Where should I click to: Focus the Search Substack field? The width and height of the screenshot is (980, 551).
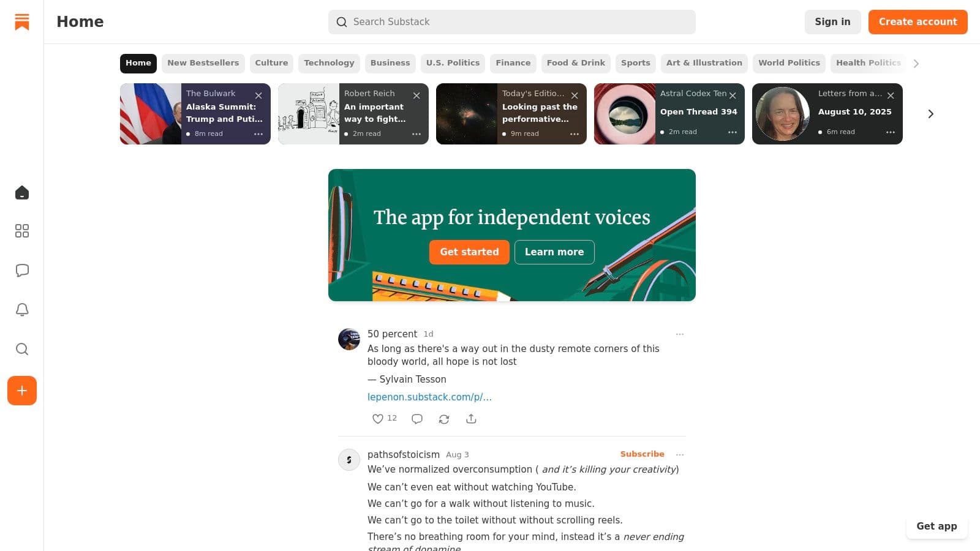pos(512,22)
